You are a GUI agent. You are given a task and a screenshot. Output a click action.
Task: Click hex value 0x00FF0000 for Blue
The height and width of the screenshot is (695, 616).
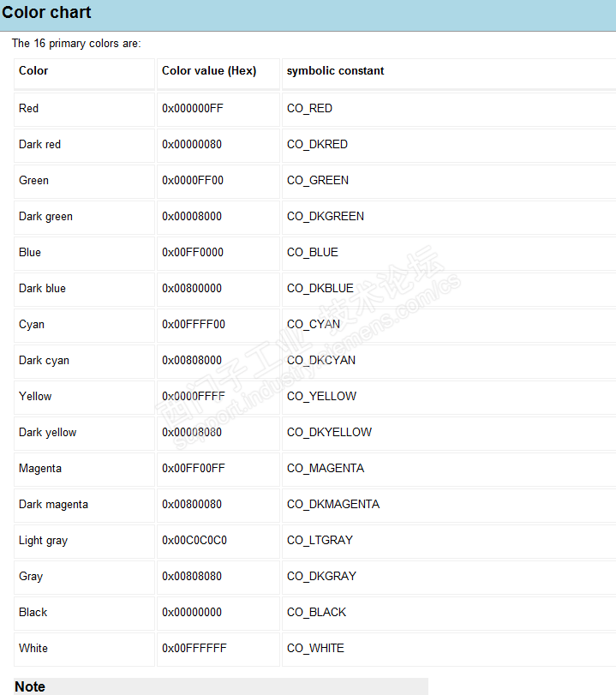tap(193, 253)
